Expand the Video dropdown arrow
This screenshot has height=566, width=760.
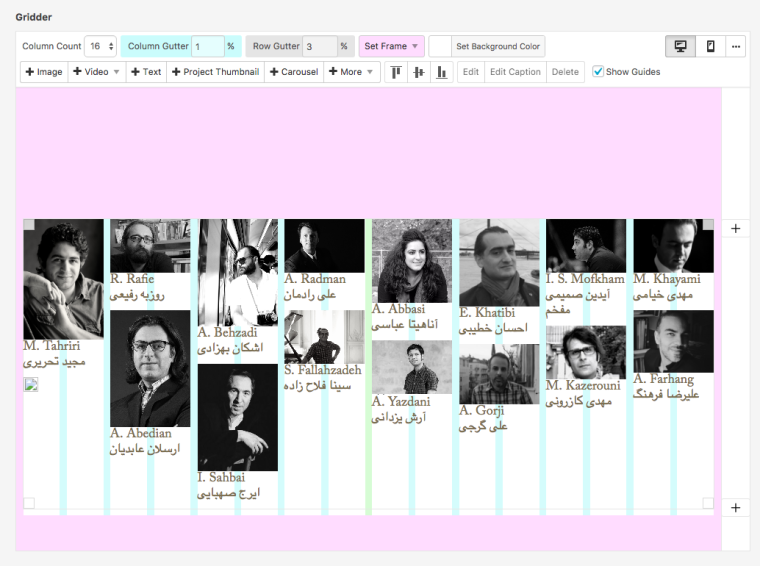point(116,72)
